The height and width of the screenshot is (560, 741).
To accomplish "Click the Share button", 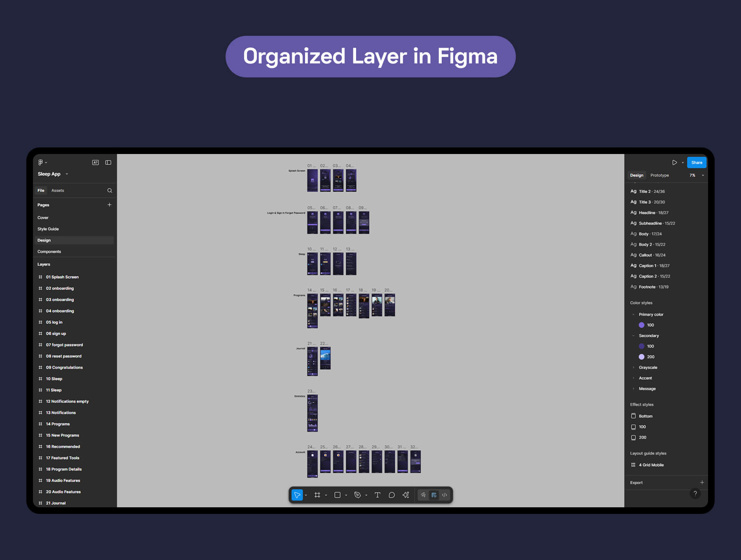I will [697, 163].
